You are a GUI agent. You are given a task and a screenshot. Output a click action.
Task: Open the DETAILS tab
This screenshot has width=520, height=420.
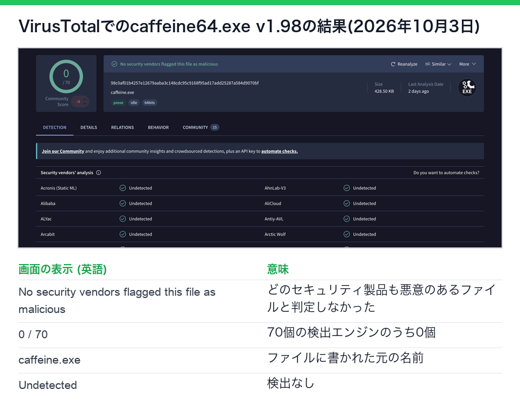[x=89, y=127]
